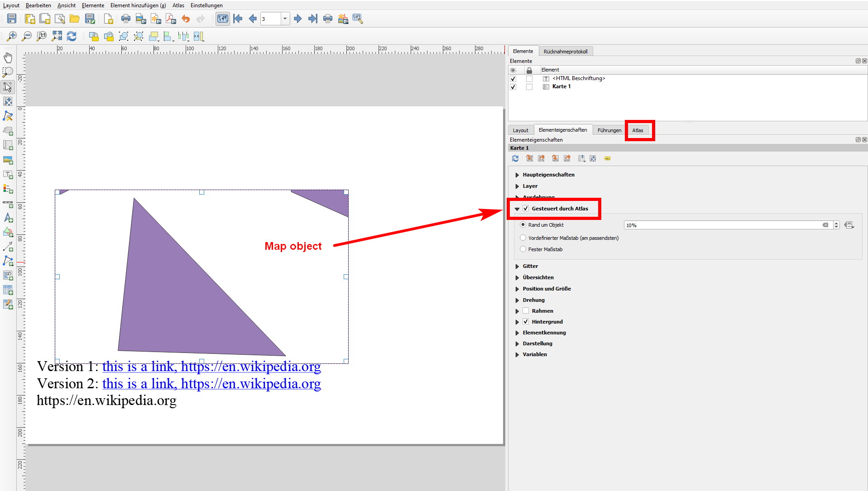Lock the selected items
This screenshot has height=491, width=868.
94,36
